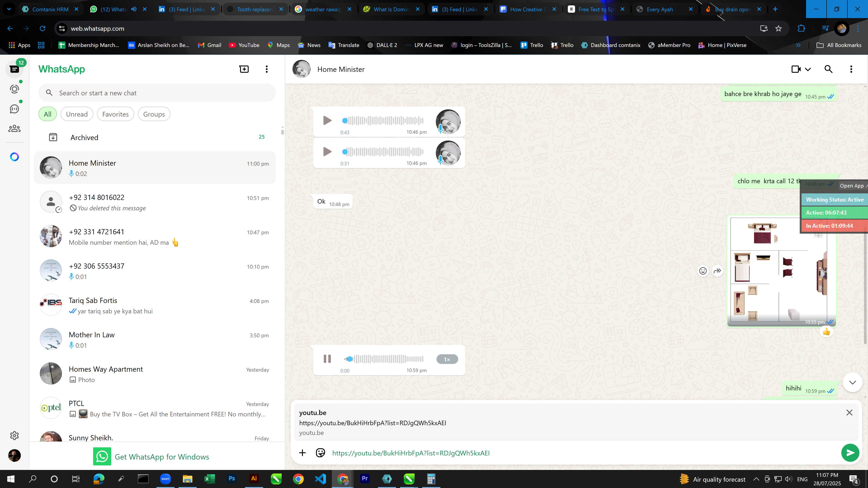Start a video call with Home Minister
868x488 pixels.
coord(796,69)
